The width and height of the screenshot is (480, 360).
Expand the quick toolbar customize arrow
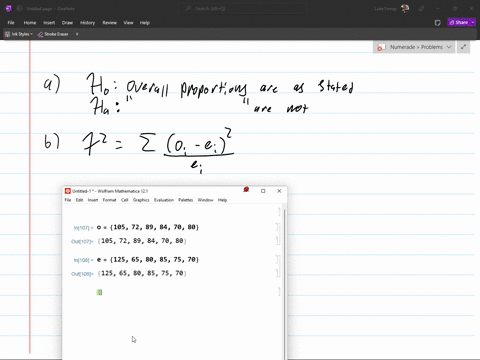coord(77,34)
